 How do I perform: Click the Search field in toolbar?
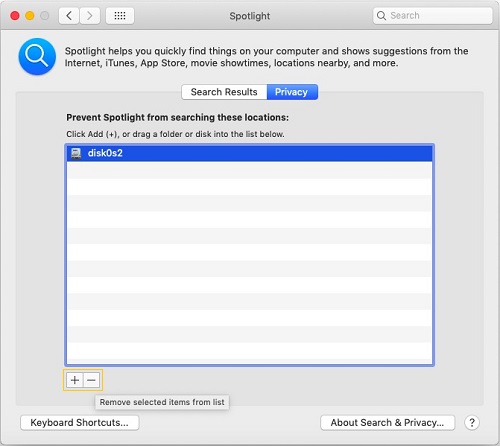(432, 16)
